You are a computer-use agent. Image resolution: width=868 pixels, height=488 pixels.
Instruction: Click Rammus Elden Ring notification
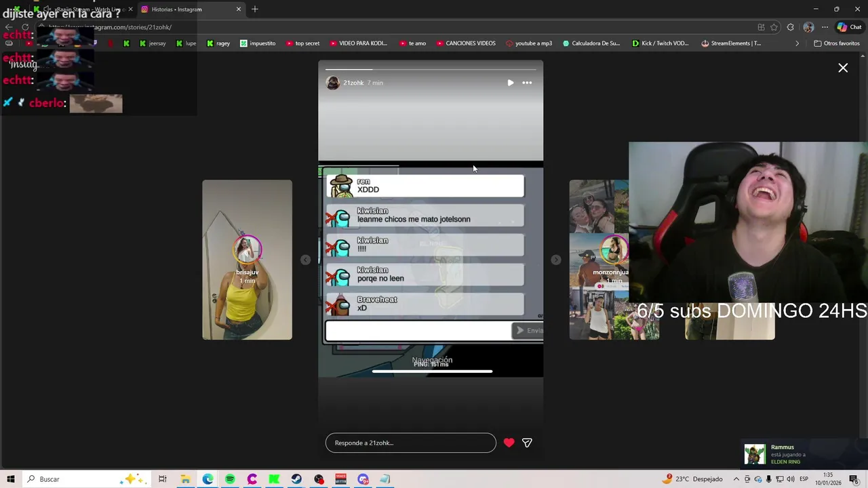click(x=803, y=454)
